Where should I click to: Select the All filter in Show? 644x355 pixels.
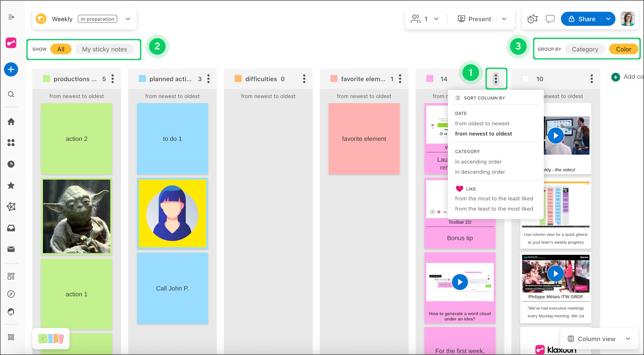tap(61, 49)
